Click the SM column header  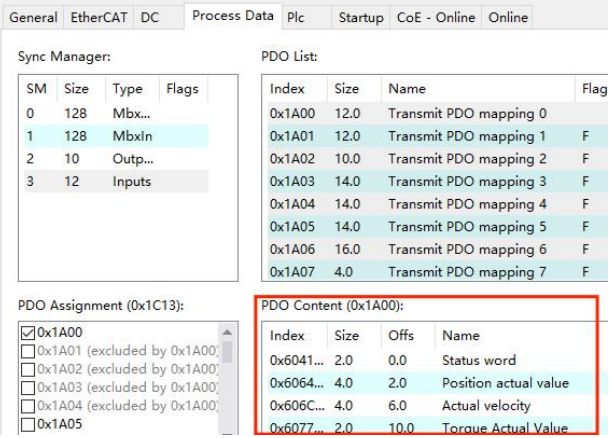pos(37,89)
